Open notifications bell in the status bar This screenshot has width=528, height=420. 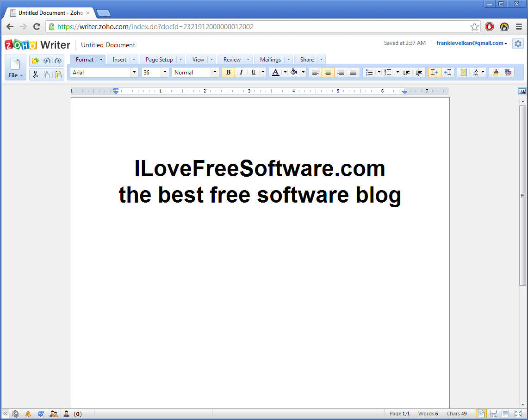[x=28, y=414]
